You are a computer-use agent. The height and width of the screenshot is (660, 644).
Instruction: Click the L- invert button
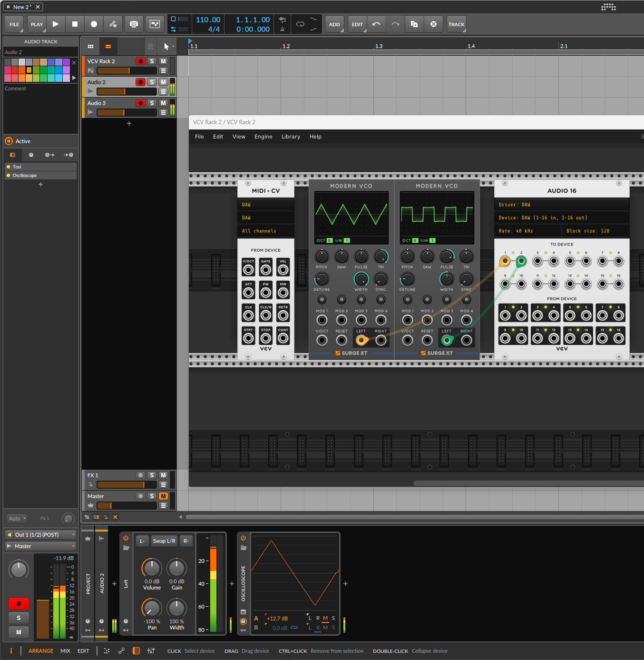click(x=142, y=541)
